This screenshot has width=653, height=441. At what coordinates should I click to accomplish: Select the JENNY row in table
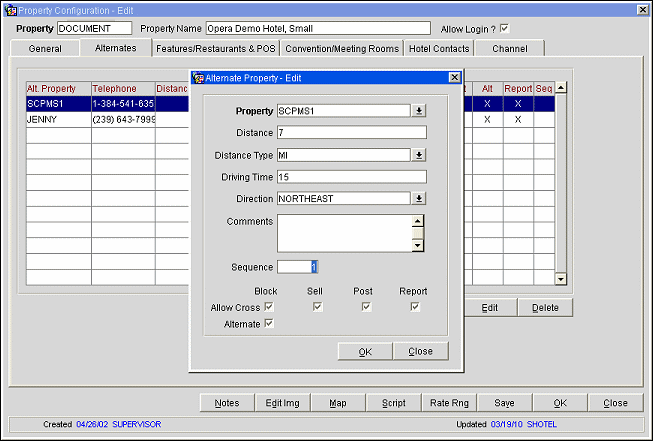point(58,119)
